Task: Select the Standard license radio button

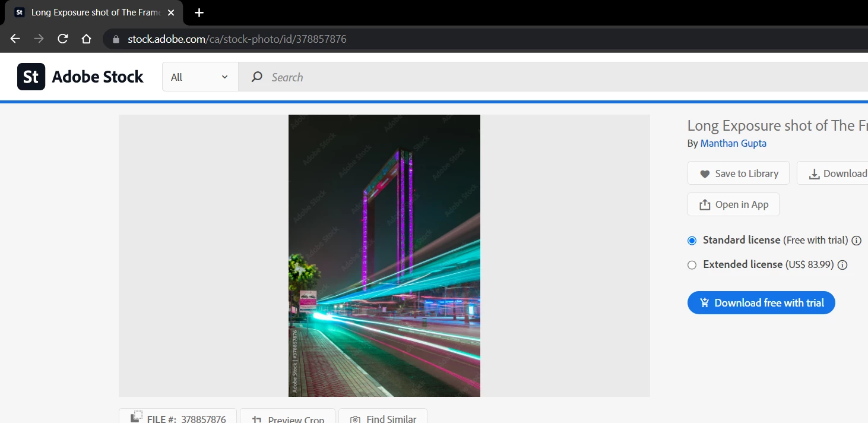Action: point(692,241)
